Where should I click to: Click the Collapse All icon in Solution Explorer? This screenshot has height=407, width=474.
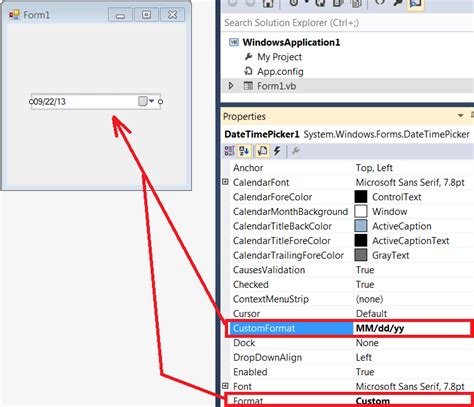point(338,3)
